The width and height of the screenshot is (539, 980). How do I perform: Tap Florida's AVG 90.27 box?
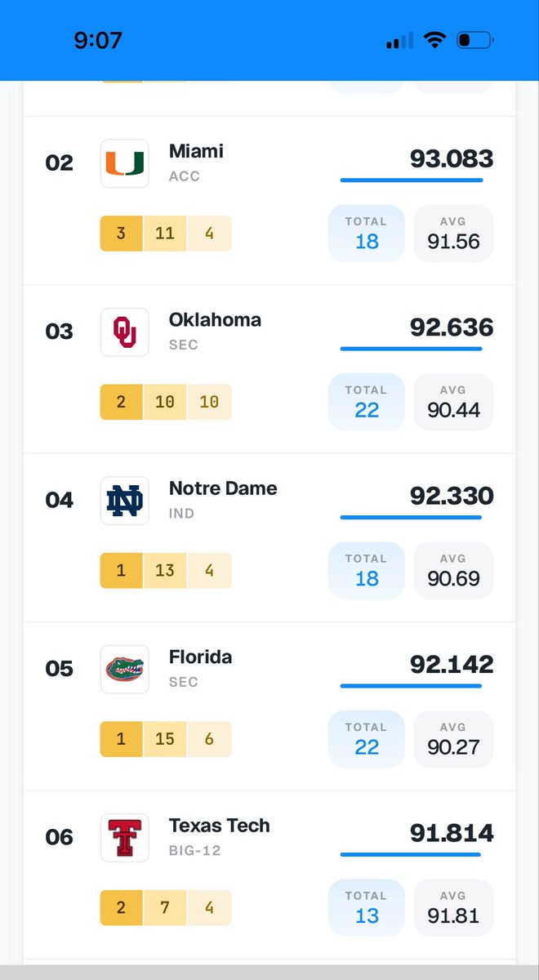pyautogui.click(x=453, y=739)
